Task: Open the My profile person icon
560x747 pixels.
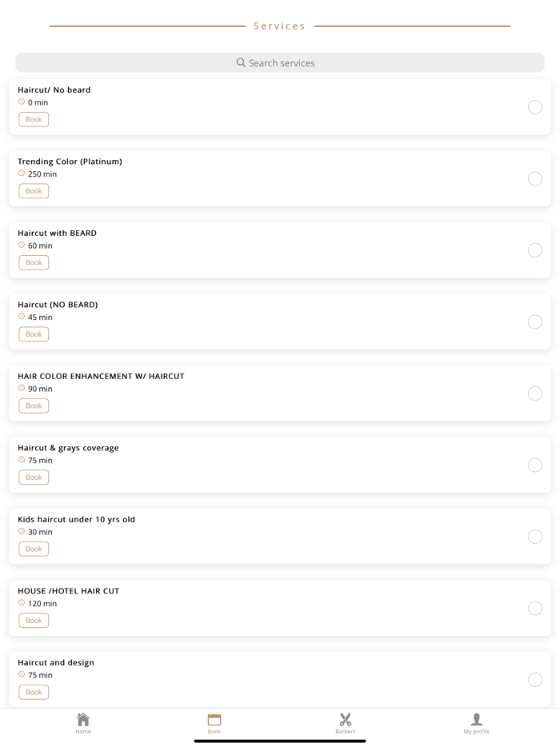Action: click(x=477, y=719)
